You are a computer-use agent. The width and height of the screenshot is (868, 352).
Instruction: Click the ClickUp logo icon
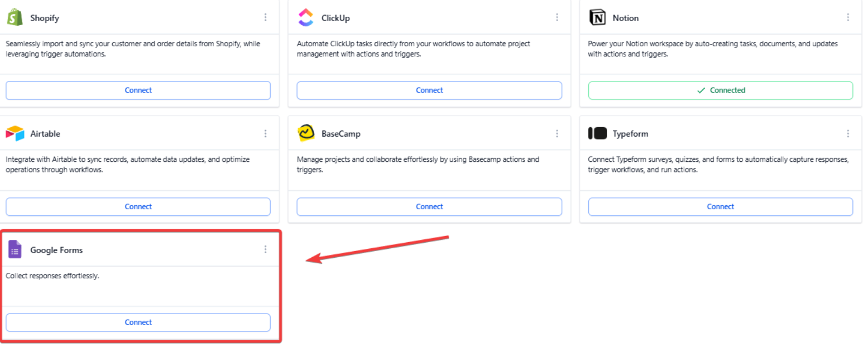click(306, 17)
